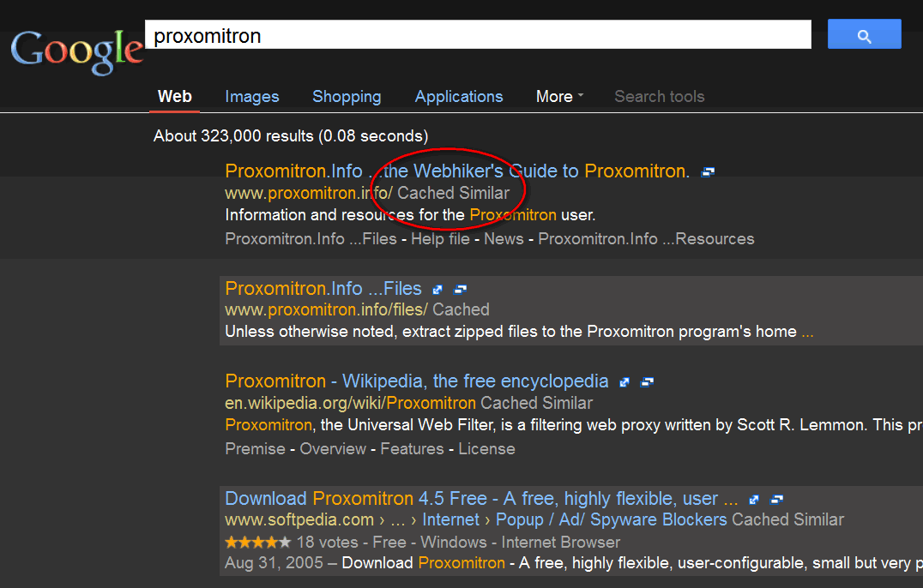Screen dimensions: 923x588
Task: Open Search tools options
Action: (x=659, y=97)
